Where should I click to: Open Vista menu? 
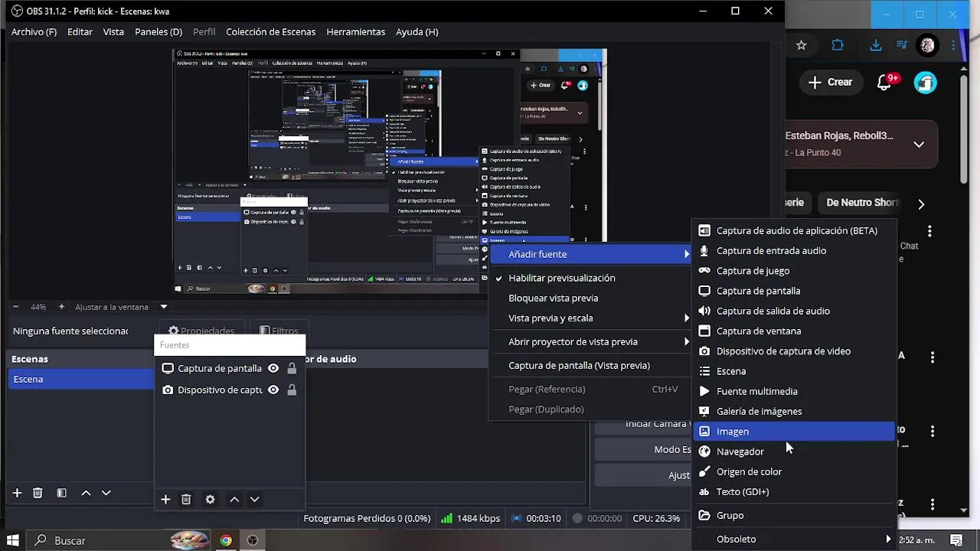click(x=113, y=32)
